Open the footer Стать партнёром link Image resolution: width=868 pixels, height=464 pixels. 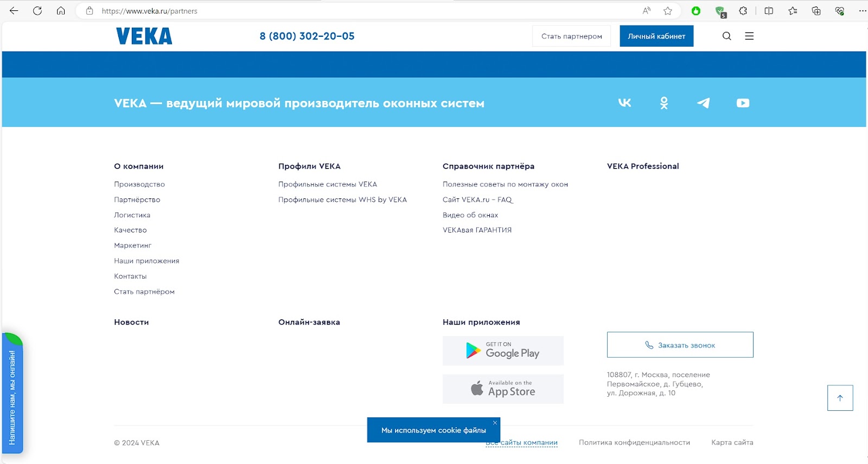(x=144, y=292)
